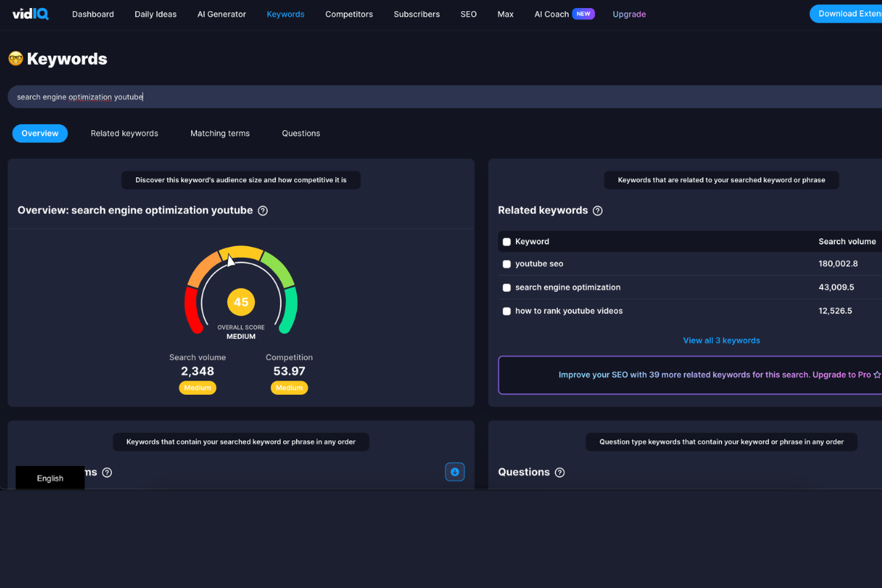Click the help icon next to Questions heading
This screenshot has height=588, width=882.
point(559,472)
